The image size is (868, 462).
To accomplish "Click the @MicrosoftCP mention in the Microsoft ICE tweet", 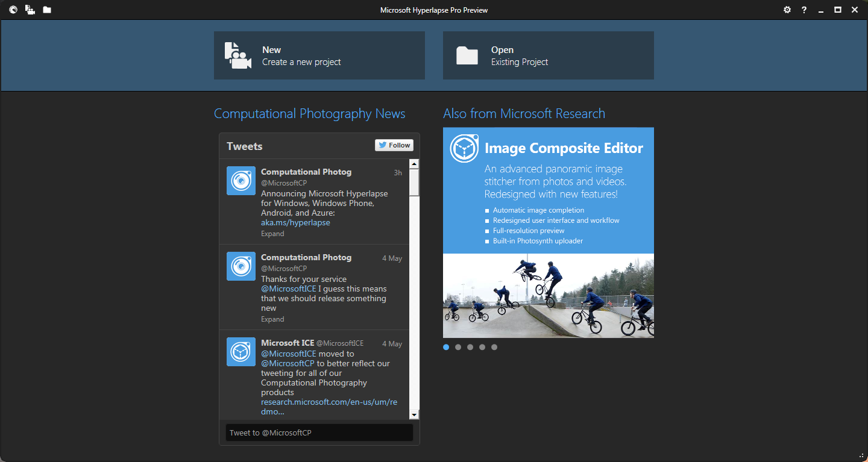I will pos(288,363).
